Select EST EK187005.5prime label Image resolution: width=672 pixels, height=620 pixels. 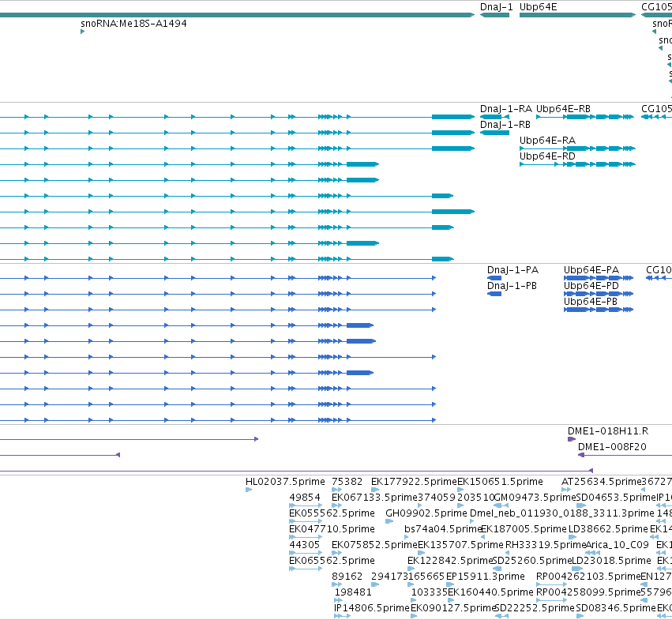524,529
